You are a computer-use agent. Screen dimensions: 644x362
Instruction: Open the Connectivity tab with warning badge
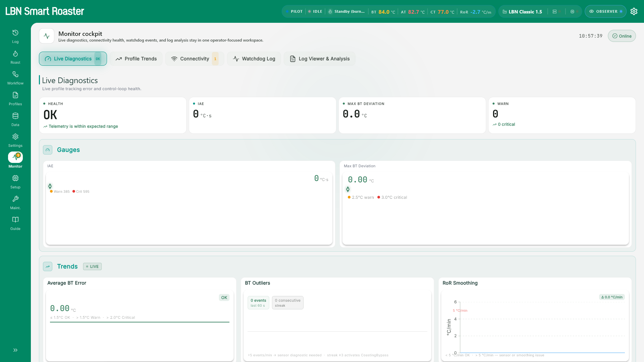[x=195, y=59]
